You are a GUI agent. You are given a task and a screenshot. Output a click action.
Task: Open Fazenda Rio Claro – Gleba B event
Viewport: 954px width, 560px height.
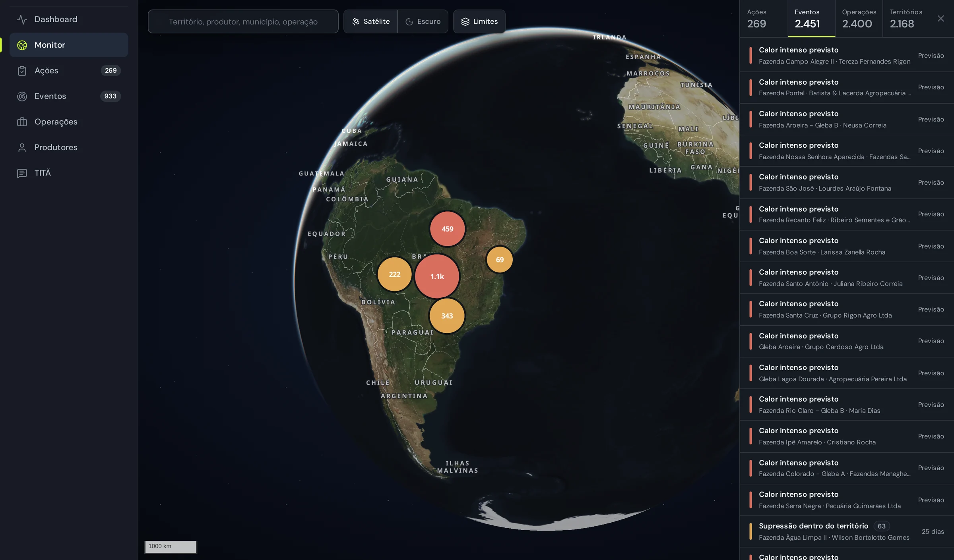coord(847,405)
